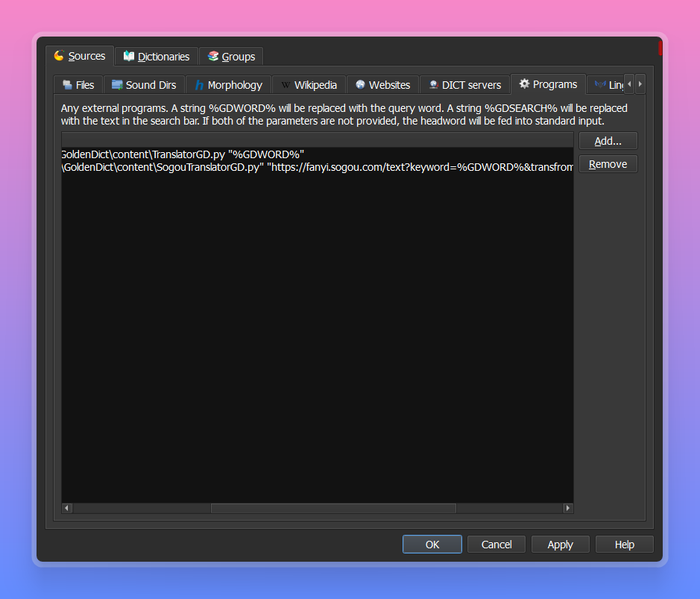The height and width of the screenshot is (599, 700).
Task: Click the Morphology 'h' icon
Action: (x=199, y=85)
